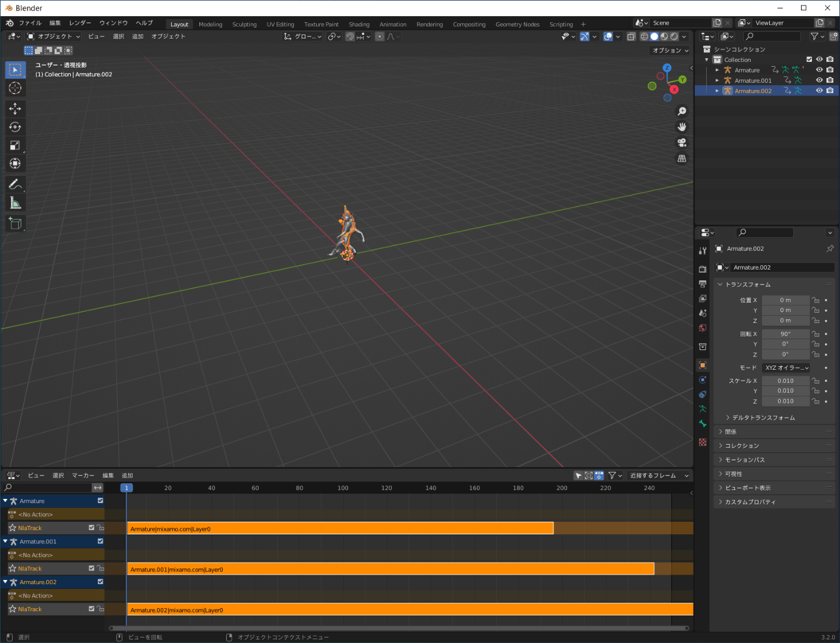Click the pan view hand icon
This screenshot has width=840, height=643.
click(682, 127)
